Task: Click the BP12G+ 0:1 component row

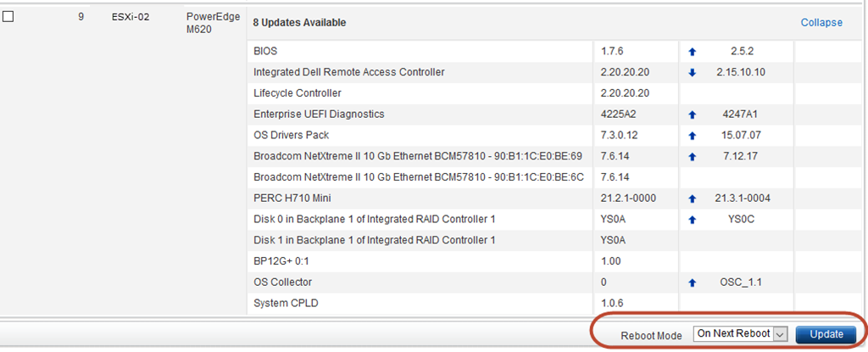Action: [554, 261]
